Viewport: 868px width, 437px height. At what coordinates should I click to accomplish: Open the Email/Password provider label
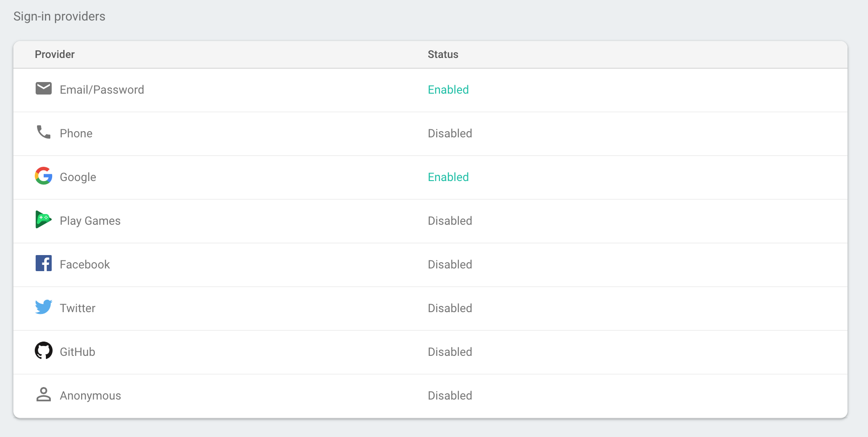[x=102, y=90]
